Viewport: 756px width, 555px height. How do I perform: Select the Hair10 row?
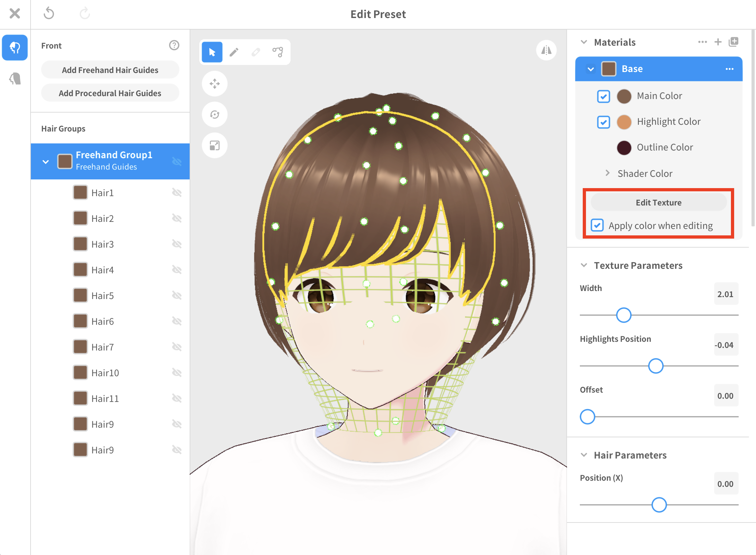tap(110, 373)
